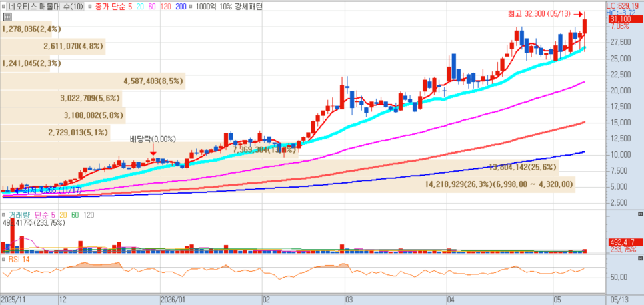
Task: Click the LC:629,19 readout
Action: (x=623, y=6)
